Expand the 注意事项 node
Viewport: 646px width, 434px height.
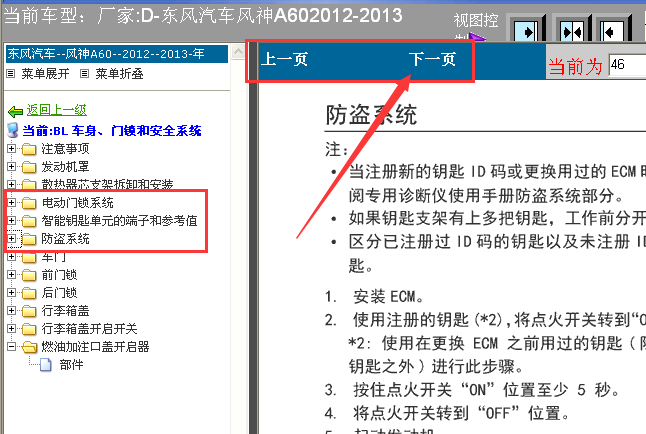12,148
